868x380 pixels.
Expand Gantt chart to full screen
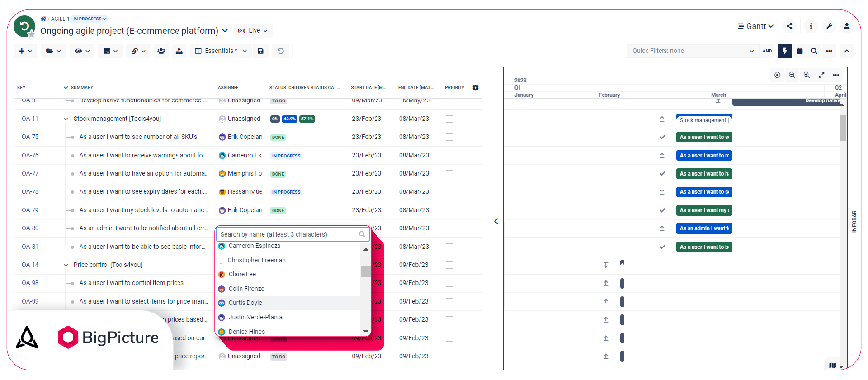tap(821, 75)
